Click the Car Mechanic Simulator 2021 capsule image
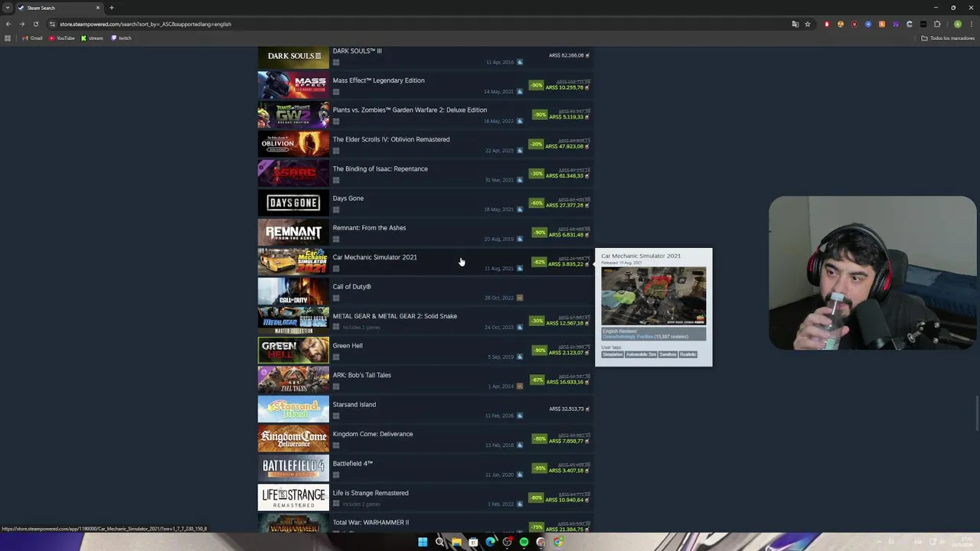 (x=293, y=262)
